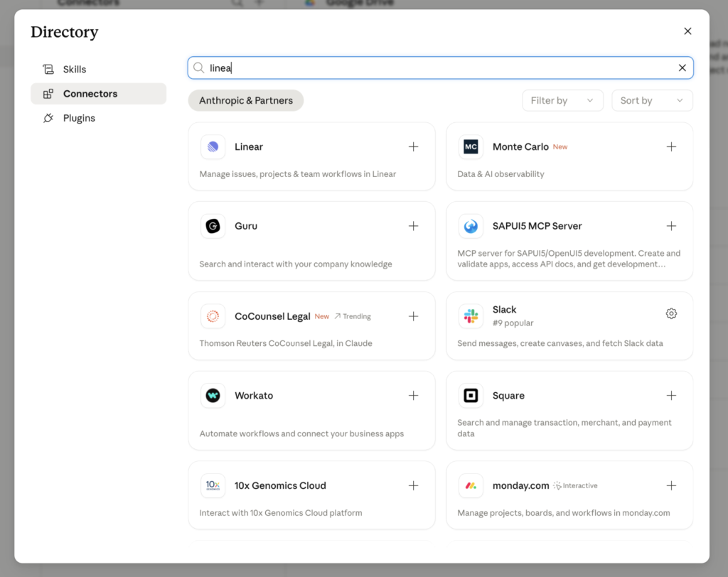The width and height of the screenshot is (728, 577).
Task: Click the Slack logo icon
Action: [x=471, y=316]
